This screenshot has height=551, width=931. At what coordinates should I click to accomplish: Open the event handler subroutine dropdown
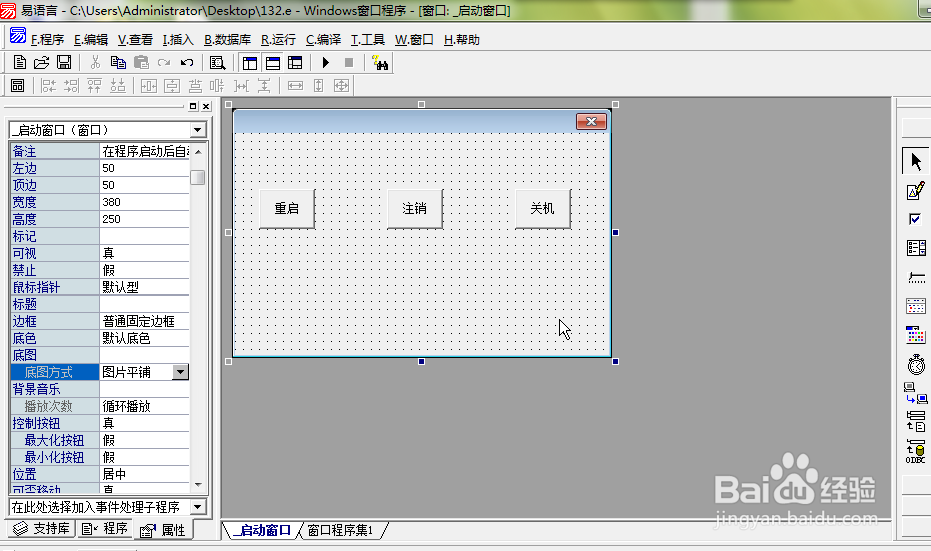[198, 506]
